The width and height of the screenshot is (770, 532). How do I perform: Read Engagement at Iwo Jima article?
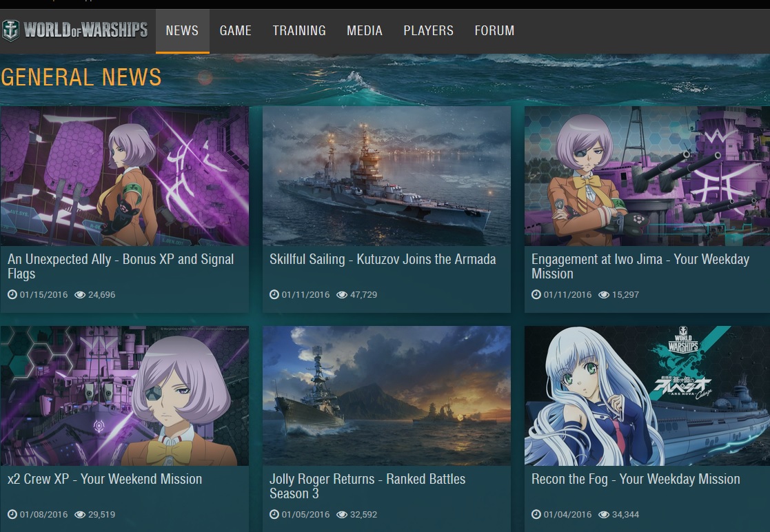point(640,266)
